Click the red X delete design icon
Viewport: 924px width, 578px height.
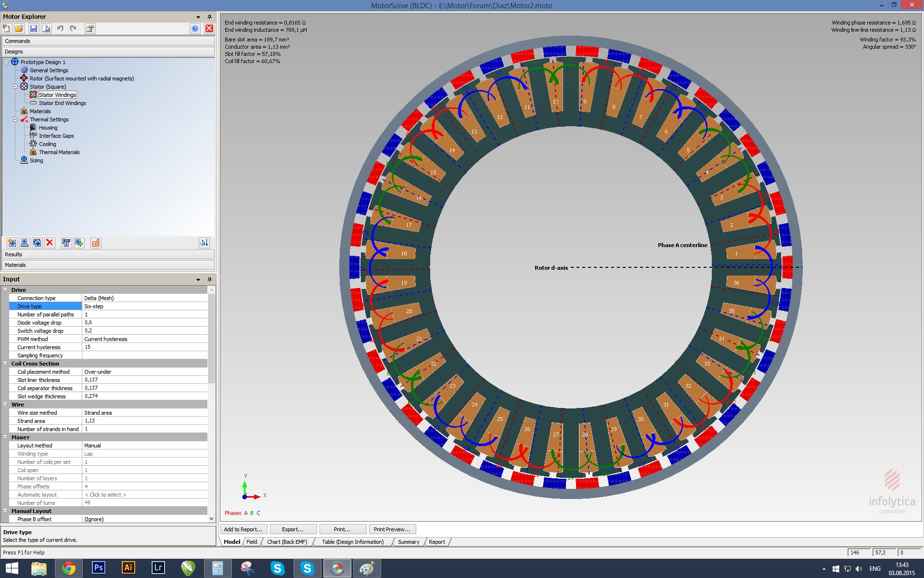click(50, 243)
